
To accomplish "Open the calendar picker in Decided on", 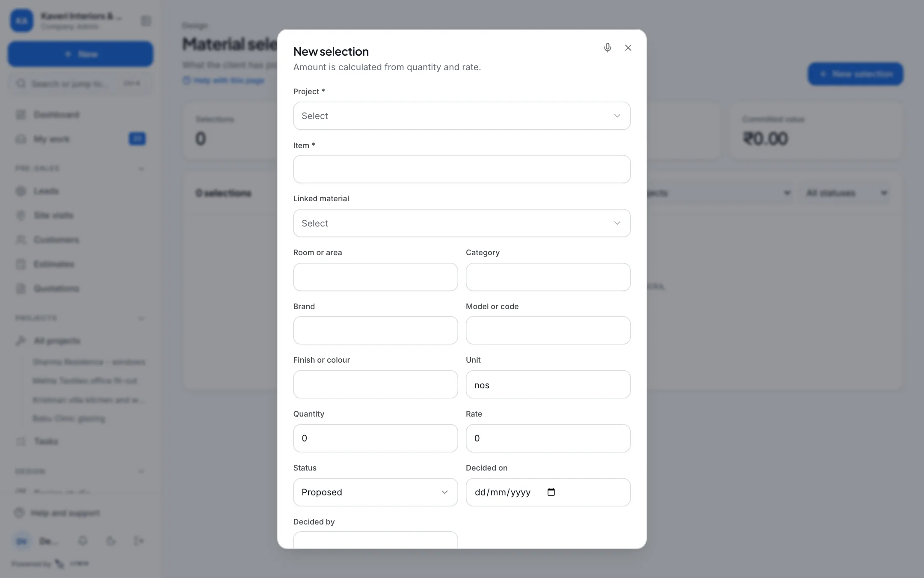I will point(551,492).
